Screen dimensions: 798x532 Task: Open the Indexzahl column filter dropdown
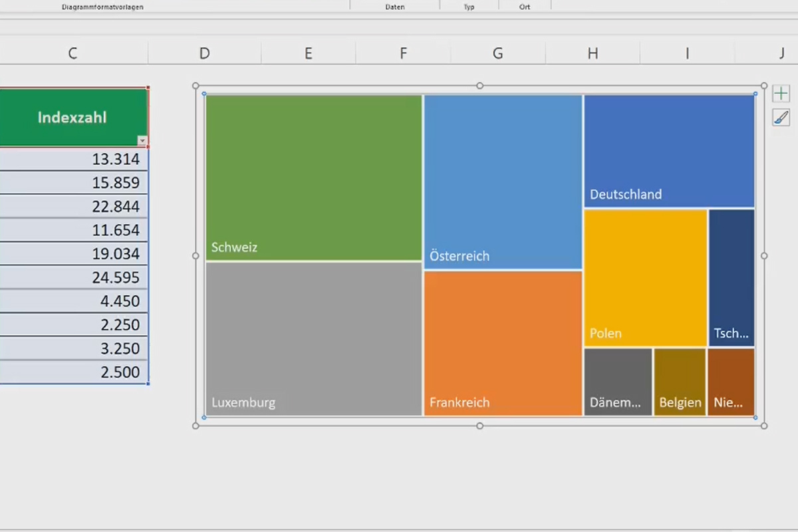(x=142, y=140)
